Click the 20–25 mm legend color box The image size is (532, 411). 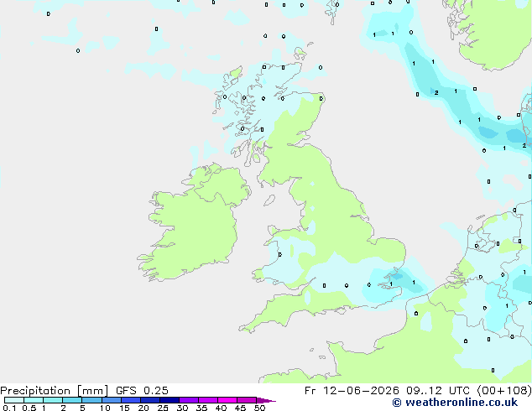tap(149, 400)
